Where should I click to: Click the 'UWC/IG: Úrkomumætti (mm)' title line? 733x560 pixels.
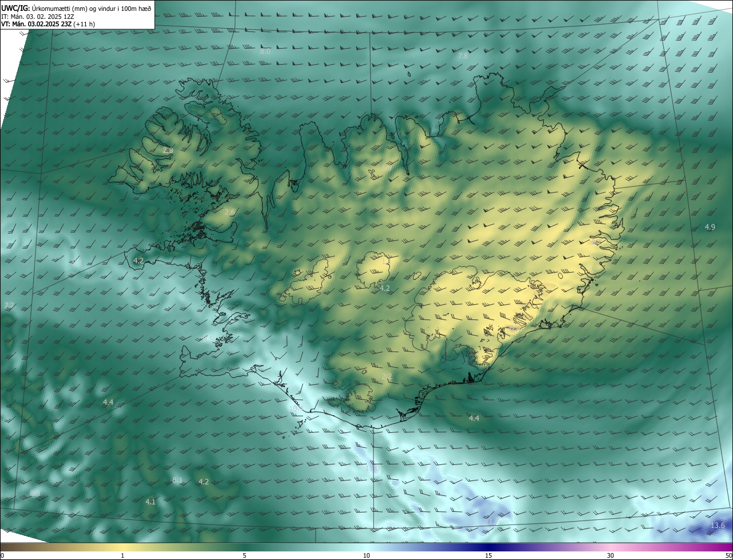[77, 7]
